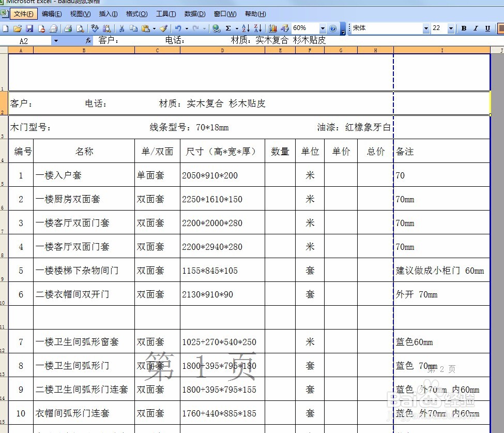Click the font name box 宋体
504x433 pixels.
(387, 28)
